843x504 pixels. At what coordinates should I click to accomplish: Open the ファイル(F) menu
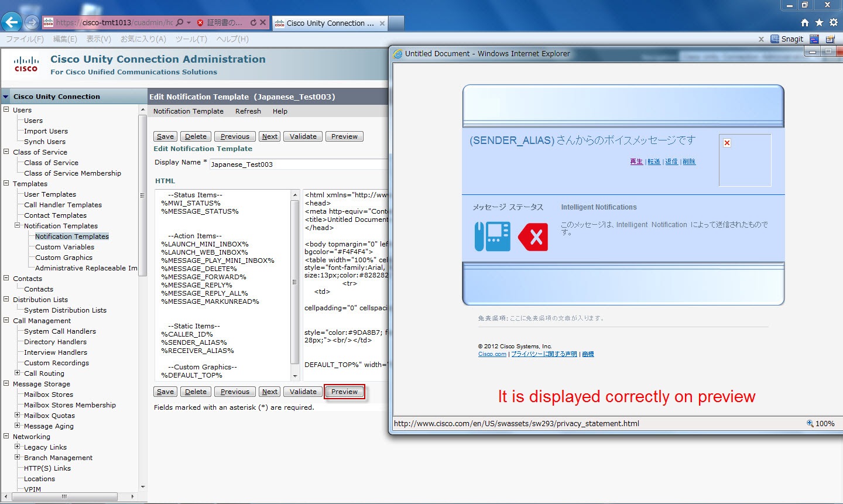click(x=25, y=39)
